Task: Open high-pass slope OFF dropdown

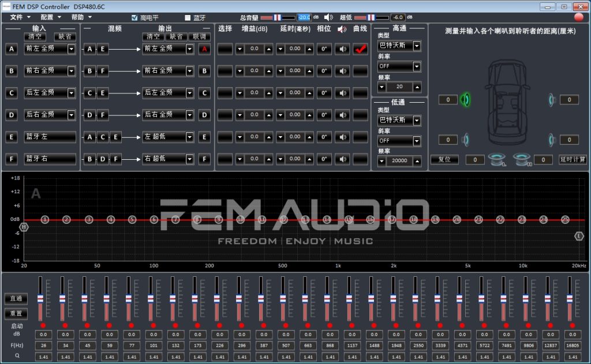Action: tap(417, 67)
